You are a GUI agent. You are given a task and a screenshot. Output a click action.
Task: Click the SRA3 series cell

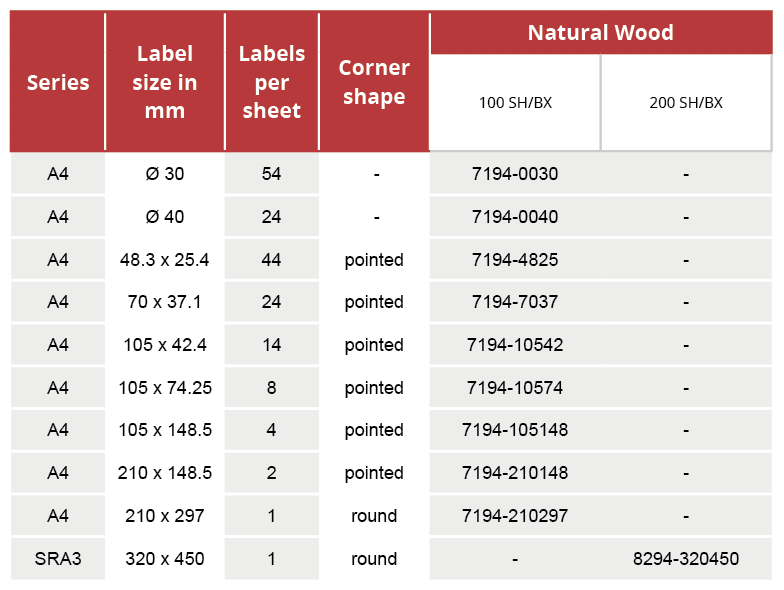pos(58,559)
